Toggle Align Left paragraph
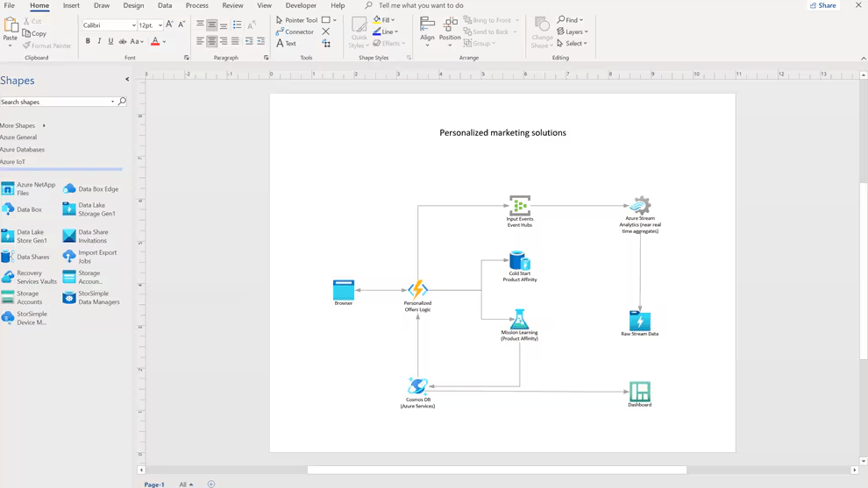 (x=200, y=41)
